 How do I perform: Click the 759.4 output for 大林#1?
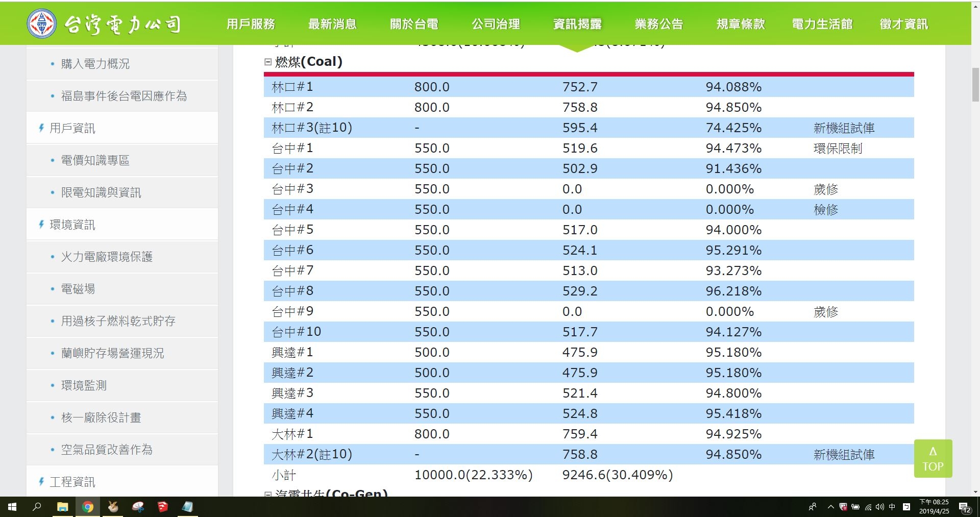pyautogui.click(x=580, y=434)
